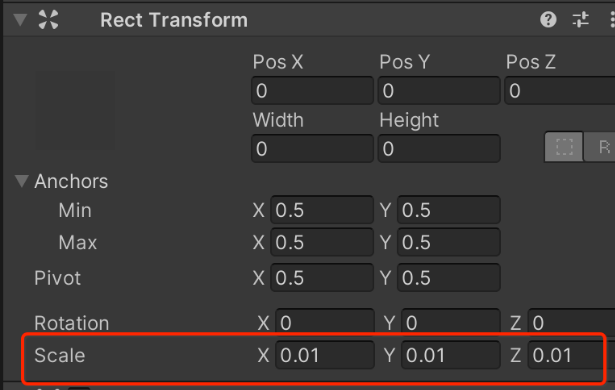This screenshot has width=615, height=390.
Task: Click the Pos Y value field
Action: pos(439,91)
